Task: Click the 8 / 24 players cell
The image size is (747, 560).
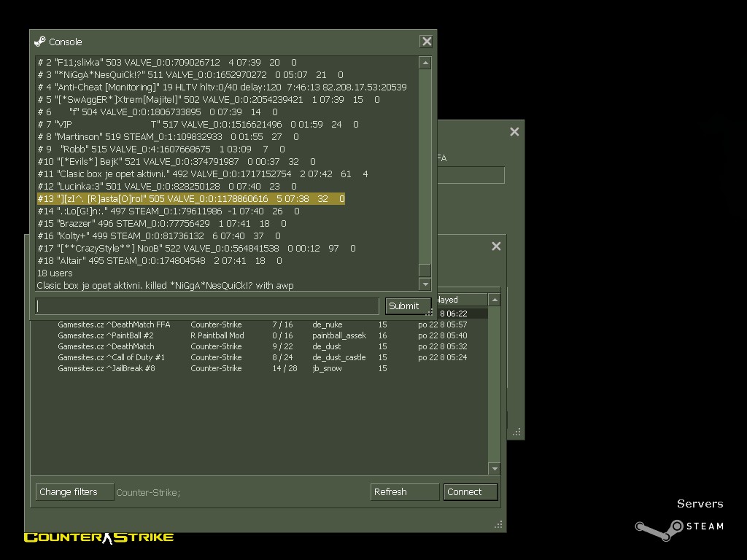Action: (282, 357)
